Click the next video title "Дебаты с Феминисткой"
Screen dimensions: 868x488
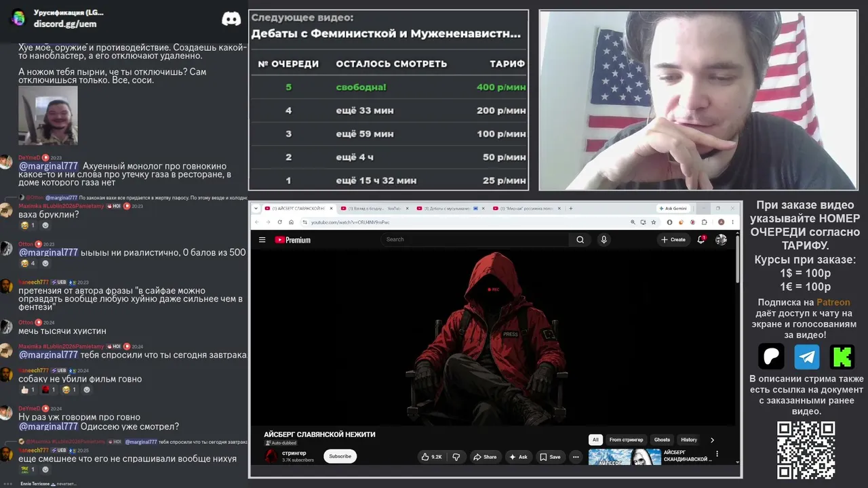(x=386, y=33)
